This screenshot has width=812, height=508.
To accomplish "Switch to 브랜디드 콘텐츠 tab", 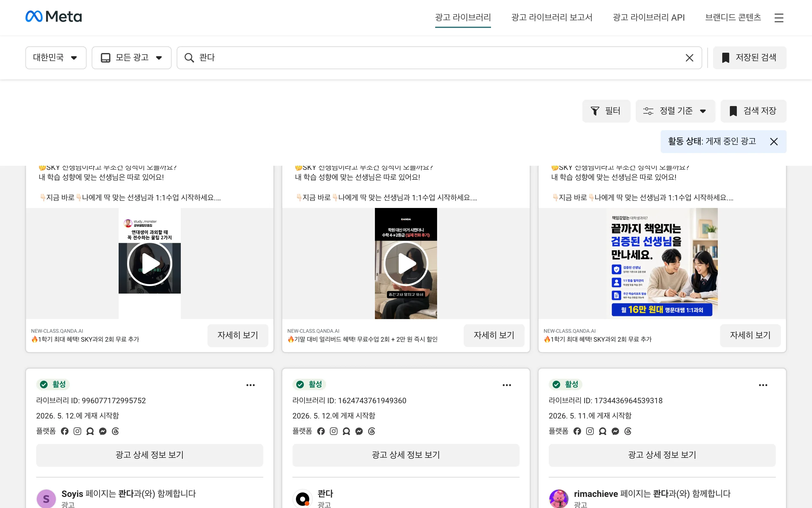I will click(x=733, y=17).
